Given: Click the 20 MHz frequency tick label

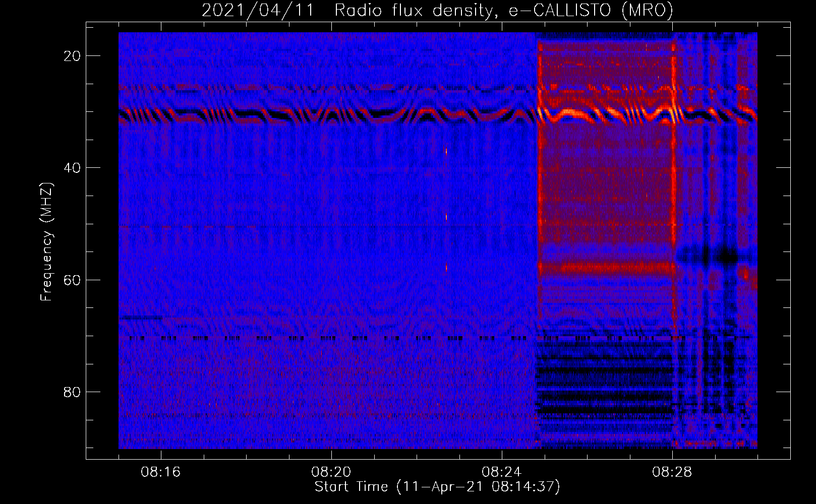Looking at the screenshot, I should coord(72,56).
